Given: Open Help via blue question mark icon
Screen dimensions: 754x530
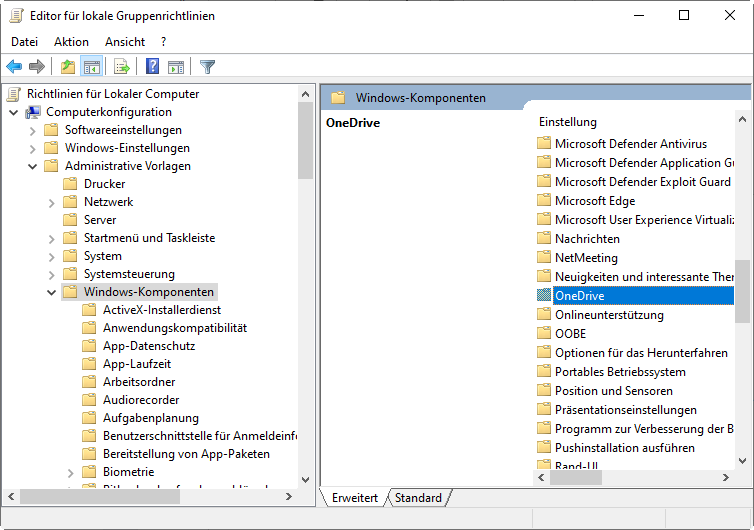Looking at the screenshot, I should click(152, 66).
